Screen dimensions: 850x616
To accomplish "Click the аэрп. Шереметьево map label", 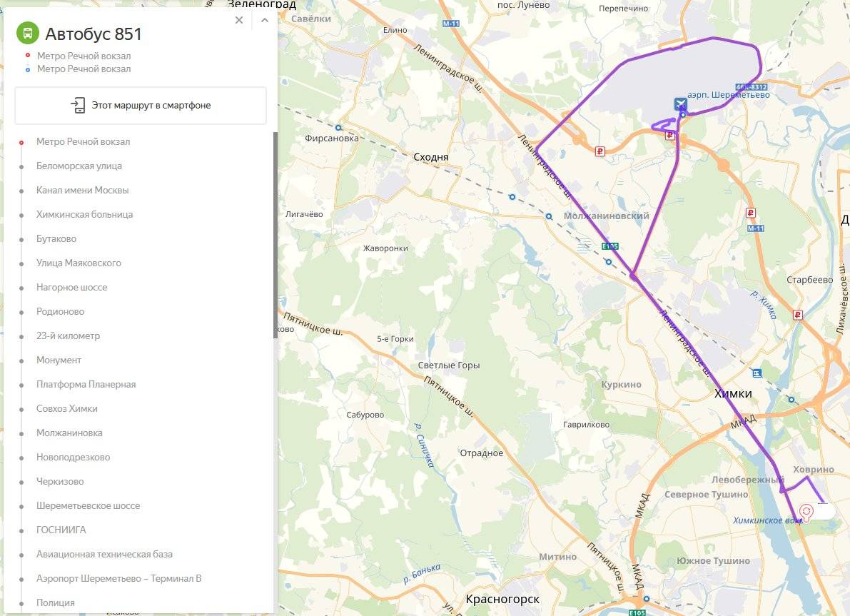I will [729, 95].
